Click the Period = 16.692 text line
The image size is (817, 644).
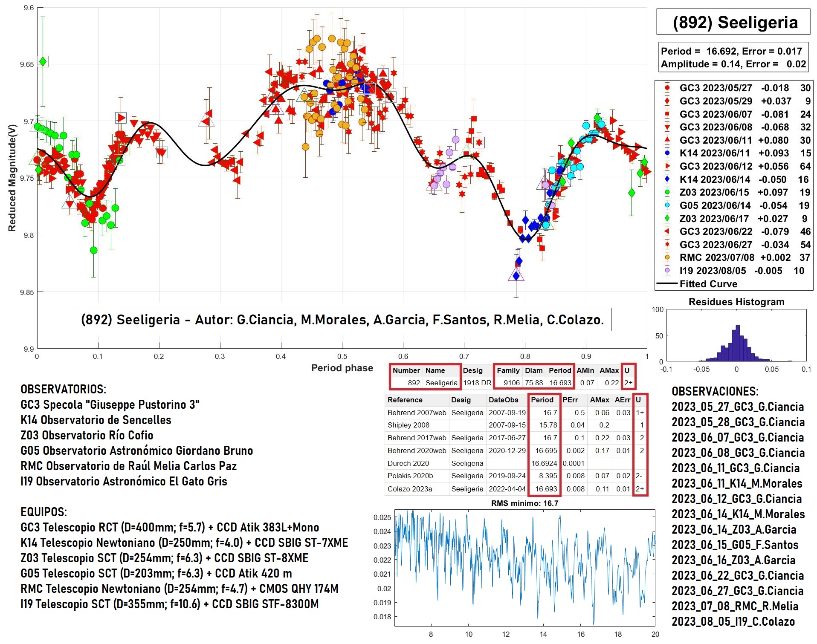pos(731,51)
